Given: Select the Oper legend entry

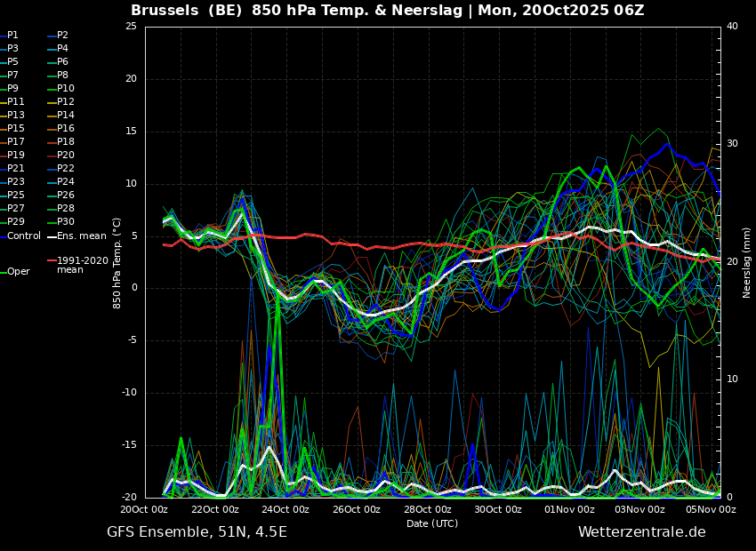Looking at the screenshot, I should (15, 272).
